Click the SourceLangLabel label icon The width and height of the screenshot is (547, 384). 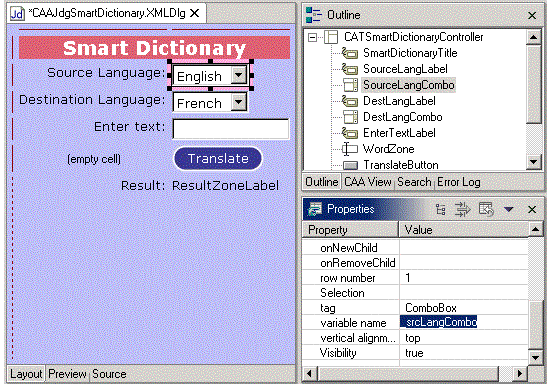(x=350, y=69)
